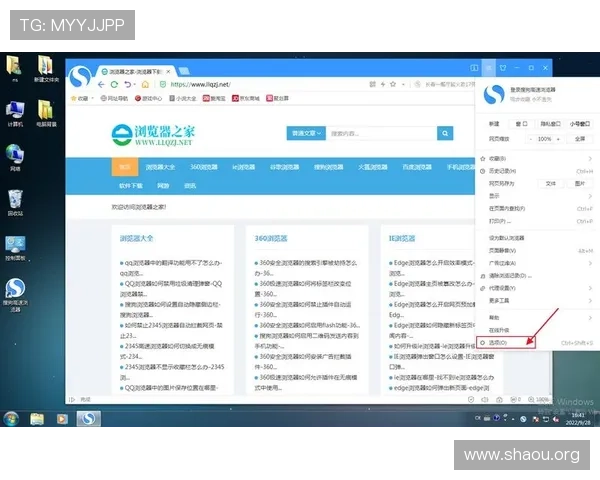
Task: Expand the 更多工具 submenu chevron
Action: tap(590, 301)
